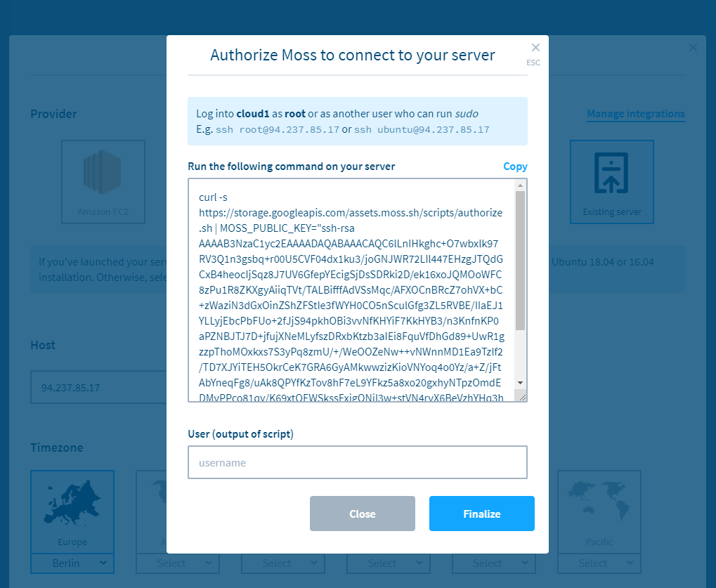This screenshot has height=588, width=716.
Task: Click the Host IP address field
Action: [98, 388]
